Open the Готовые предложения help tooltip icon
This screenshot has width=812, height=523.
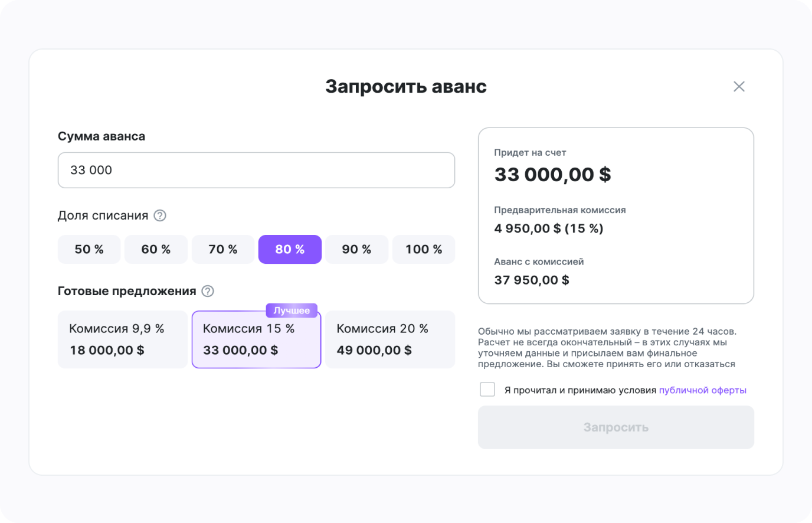[208, 291]
